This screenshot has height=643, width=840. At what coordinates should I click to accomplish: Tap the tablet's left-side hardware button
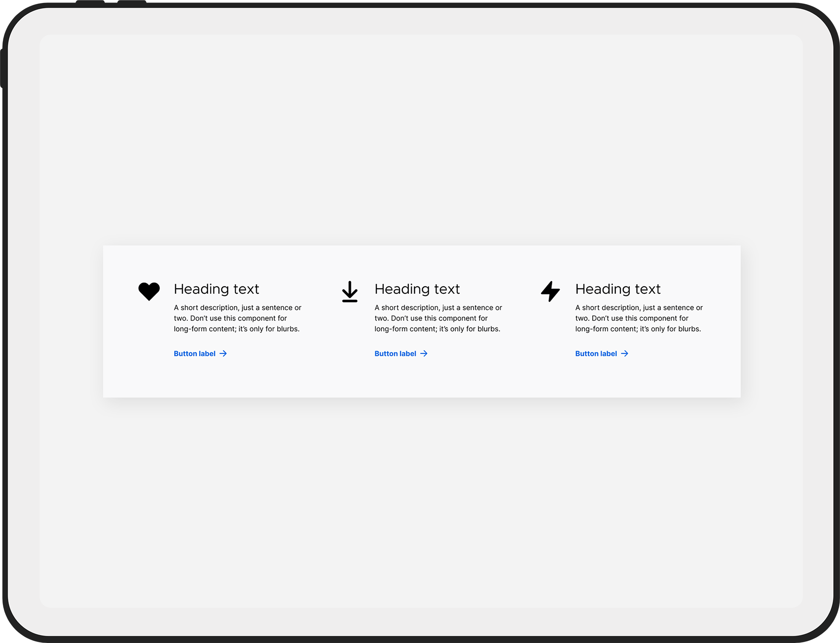click(2, 68)
